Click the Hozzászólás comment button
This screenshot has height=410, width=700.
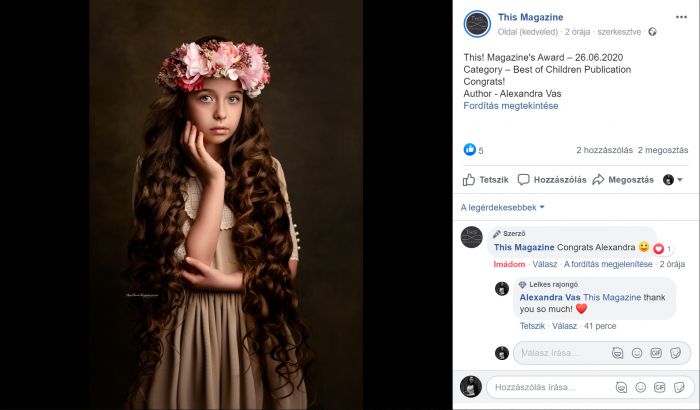tap(552, 180)
